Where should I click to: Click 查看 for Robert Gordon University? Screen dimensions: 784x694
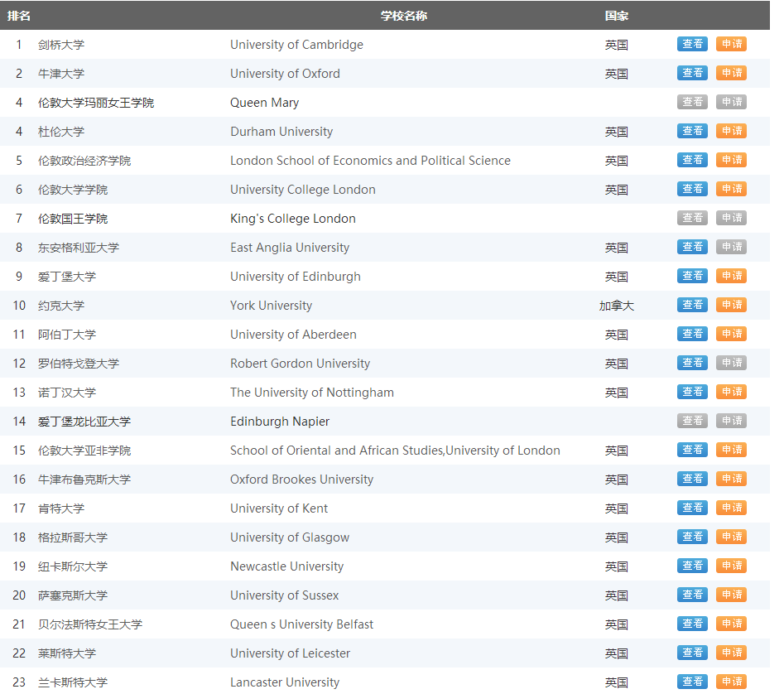[692, 363]
